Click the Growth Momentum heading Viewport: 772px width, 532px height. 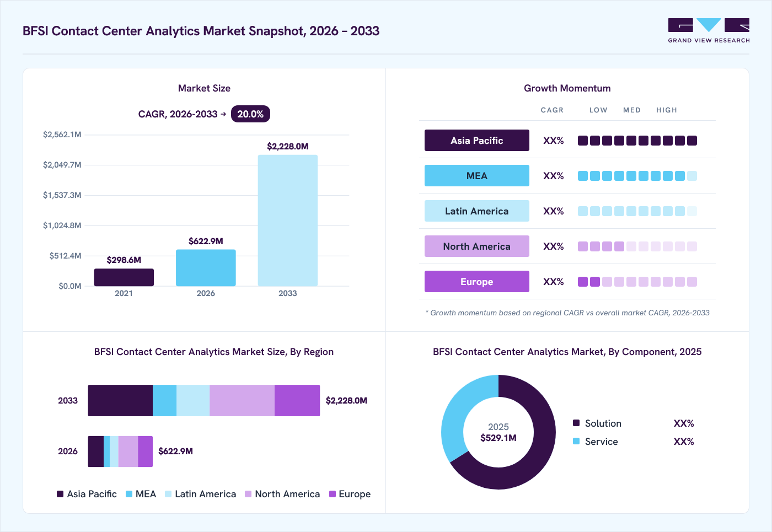coord(567,88)
